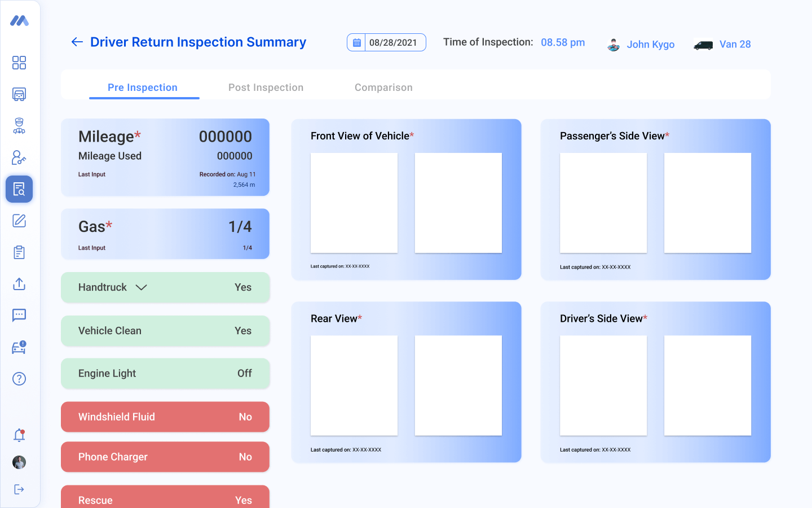The image size is (812, 508).
Task: Select the Pre Inspection tab
Action: click(x=143, y=87)
